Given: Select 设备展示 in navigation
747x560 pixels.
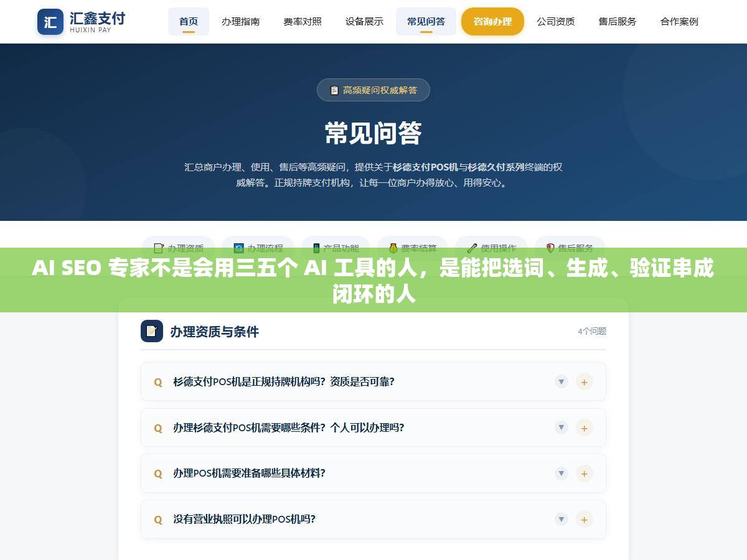Looking at the screenshot, I should [x=364, y=22].
